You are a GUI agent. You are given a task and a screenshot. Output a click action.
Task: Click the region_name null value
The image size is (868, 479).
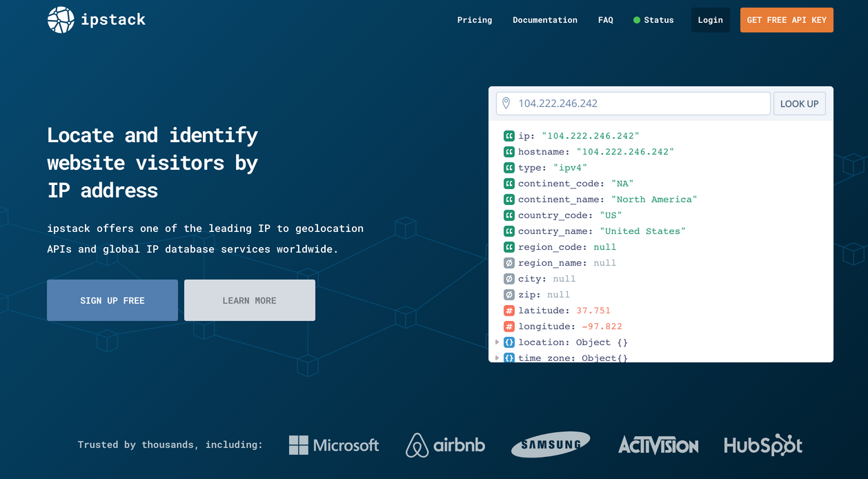tap(605, 263)
